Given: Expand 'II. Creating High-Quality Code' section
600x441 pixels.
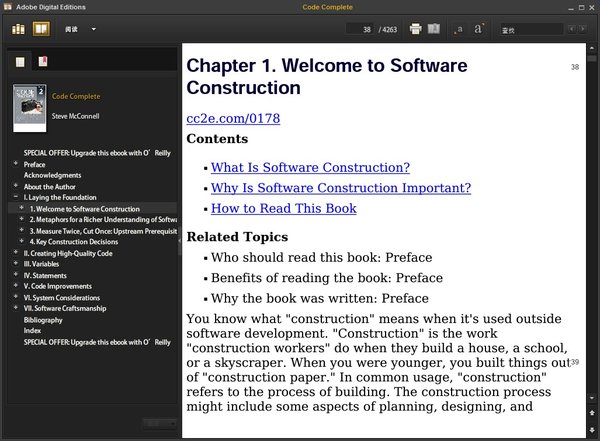Looking at the screenshot, I should [14, 253].
